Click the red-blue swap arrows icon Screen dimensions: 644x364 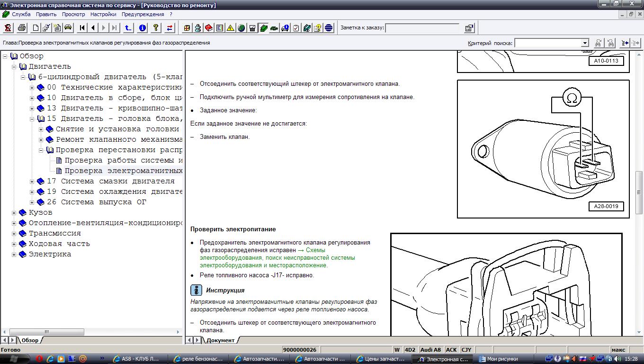(x=170, y=28)
